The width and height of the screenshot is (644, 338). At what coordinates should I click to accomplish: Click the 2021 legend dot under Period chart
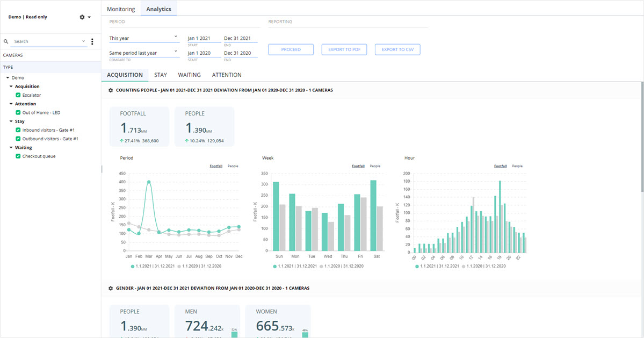click(133, 266)
